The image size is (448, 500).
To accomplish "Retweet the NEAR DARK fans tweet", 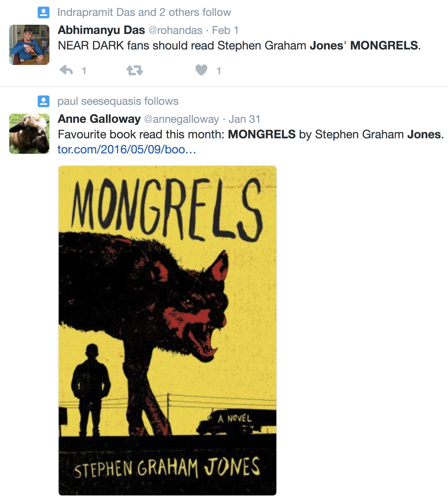I will point(135,70).
